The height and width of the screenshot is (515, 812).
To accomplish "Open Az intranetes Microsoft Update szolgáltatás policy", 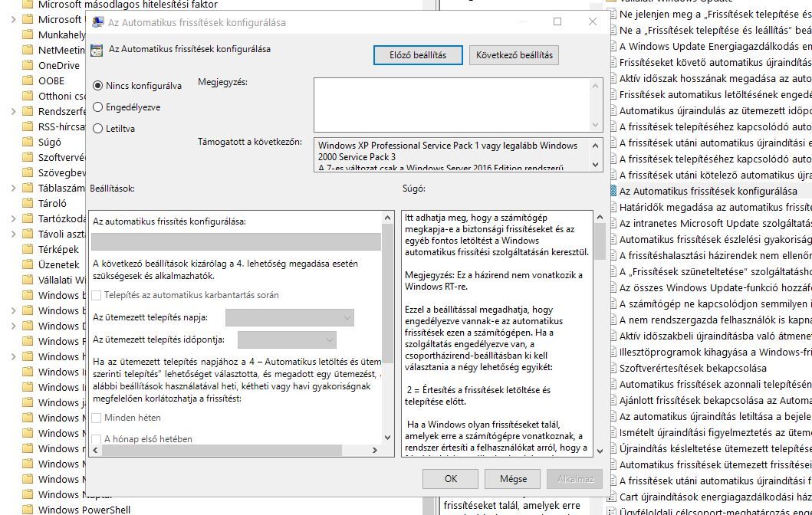I will (x=715, y=223).
